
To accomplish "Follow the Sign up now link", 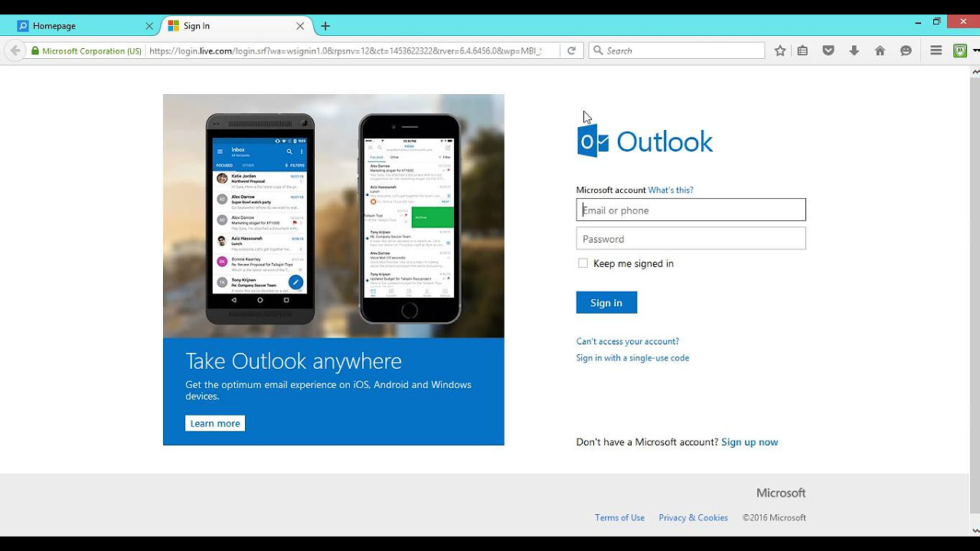I will 750,442.
